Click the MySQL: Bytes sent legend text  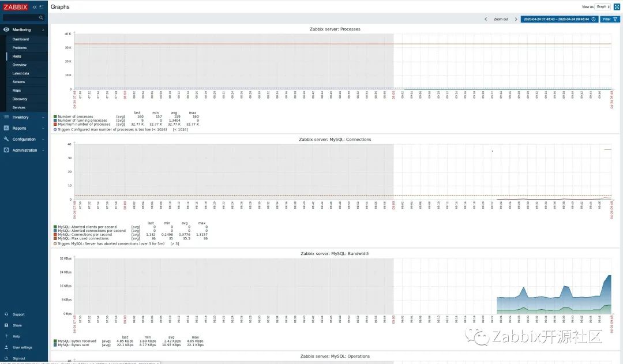[x=73, y=345]
